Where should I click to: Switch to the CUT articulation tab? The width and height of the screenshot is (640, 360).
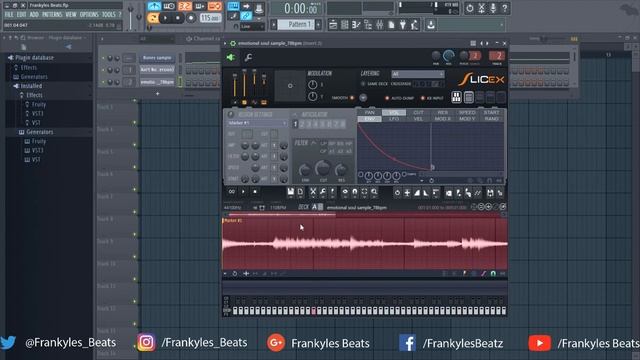[418, 112]
